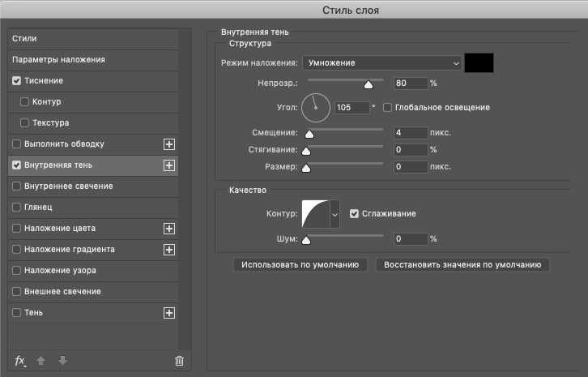Expand the contour picker dropdown arrow

point(334,214)
